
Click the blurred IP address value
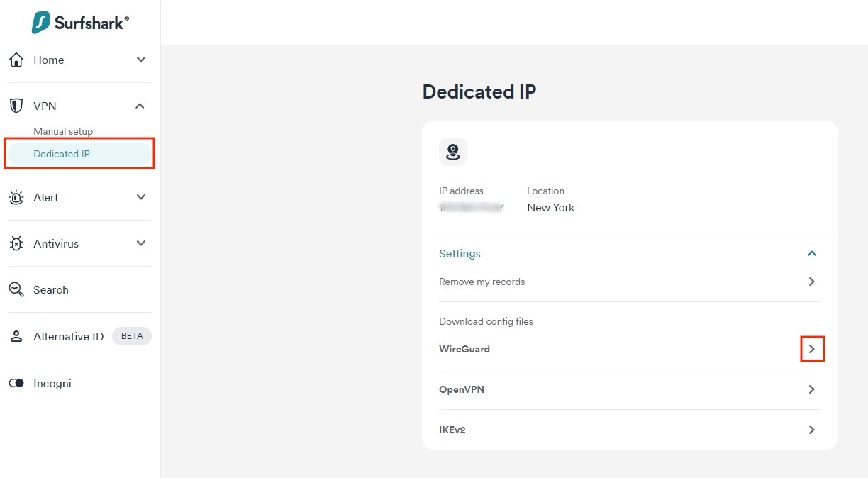click(x=472, y=208)
